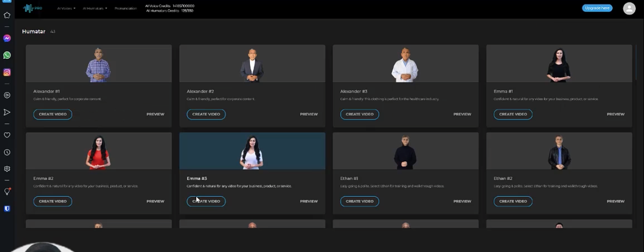
Task: Click the Alexander #3 healthcare description text
Action: click(390, 99)
